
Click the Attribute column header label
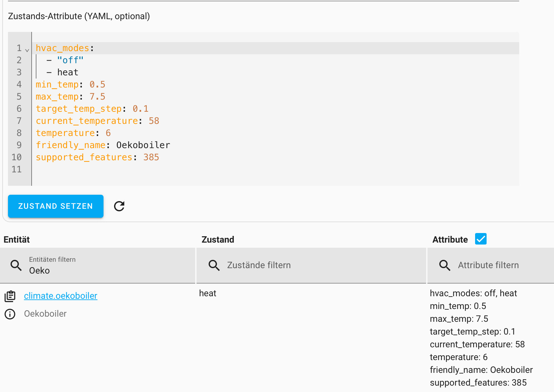pos(450,240)
